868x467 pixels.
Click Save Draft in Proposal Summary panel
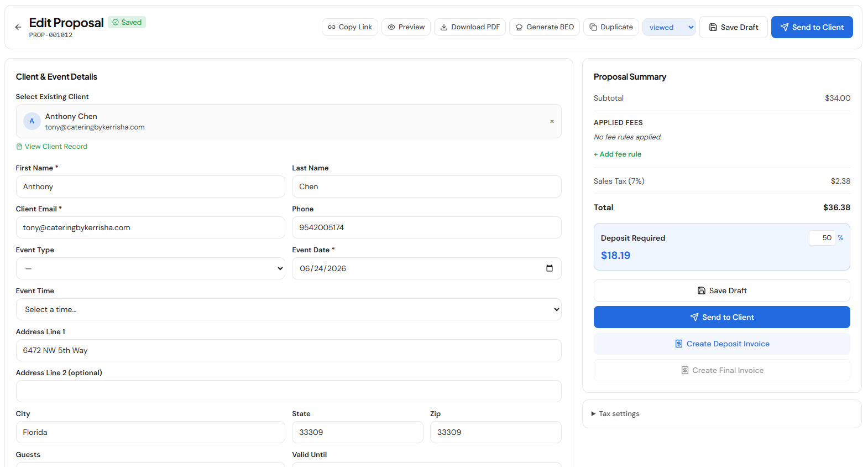point(722,290)
